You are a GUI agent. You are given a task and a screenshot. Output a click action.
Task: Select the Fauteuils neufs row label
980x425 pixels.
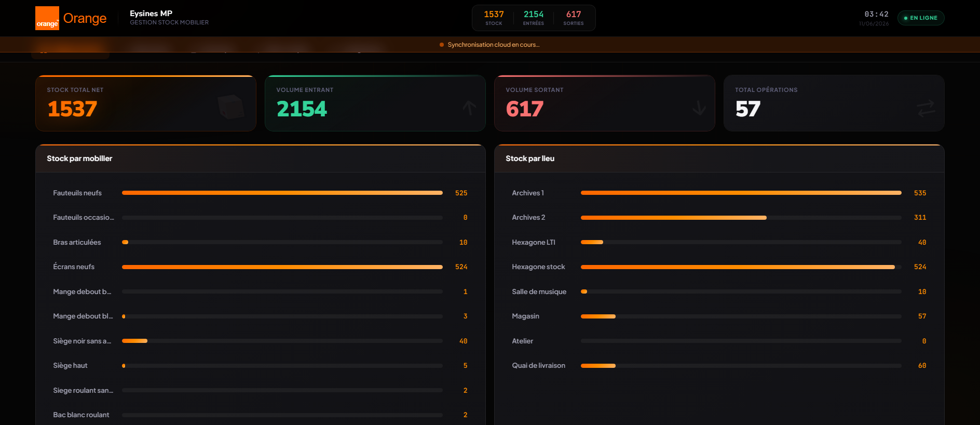click(x=77, y=193)
